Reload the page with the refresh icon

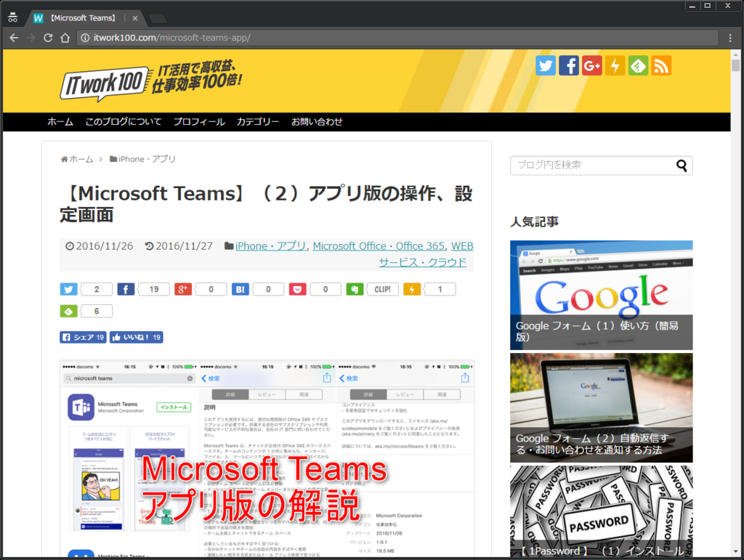(x=48, y=38)
